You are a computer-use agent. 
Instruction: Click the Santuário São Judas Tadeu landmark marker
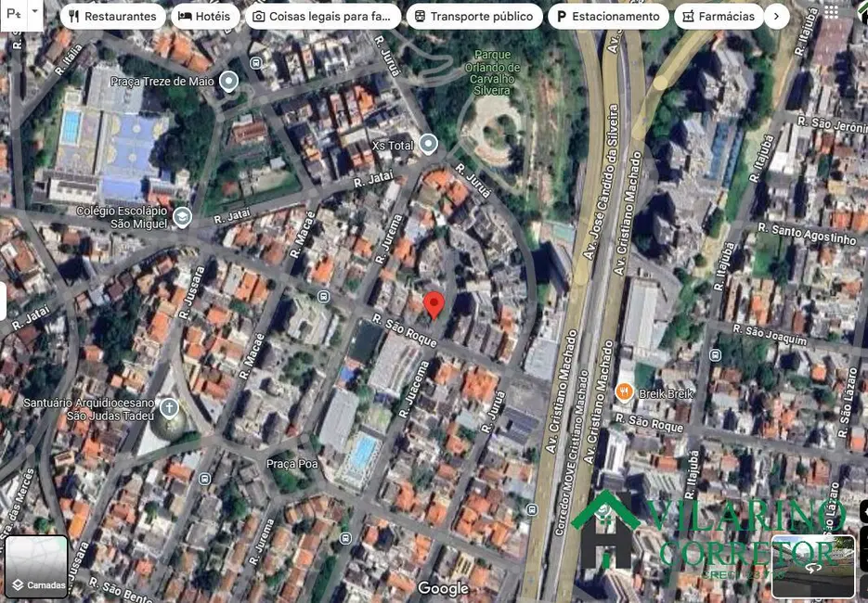point(168,408)
